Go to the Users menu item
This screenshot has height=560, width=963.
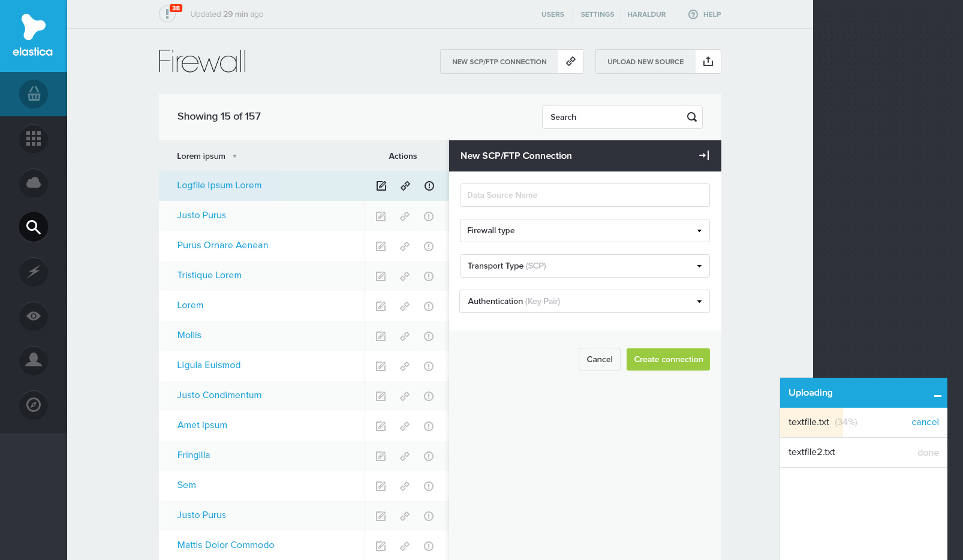click(x=552, y=14)
